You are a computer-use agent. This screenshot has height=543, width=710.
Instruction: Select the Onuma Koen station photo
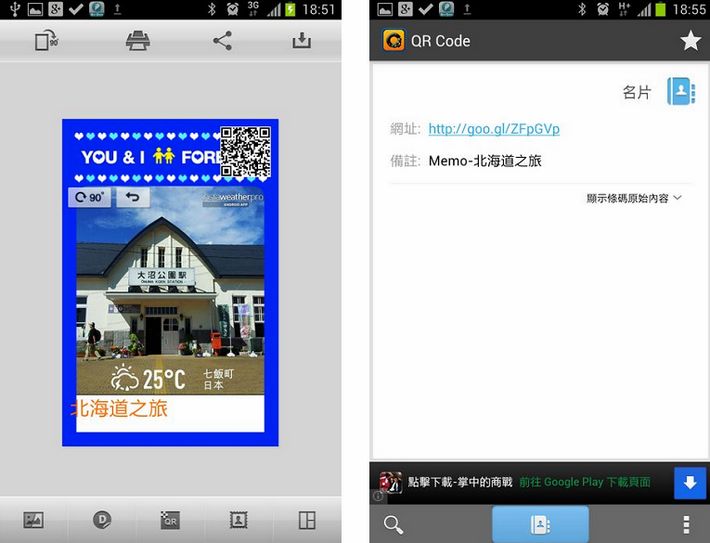(170, 290)
